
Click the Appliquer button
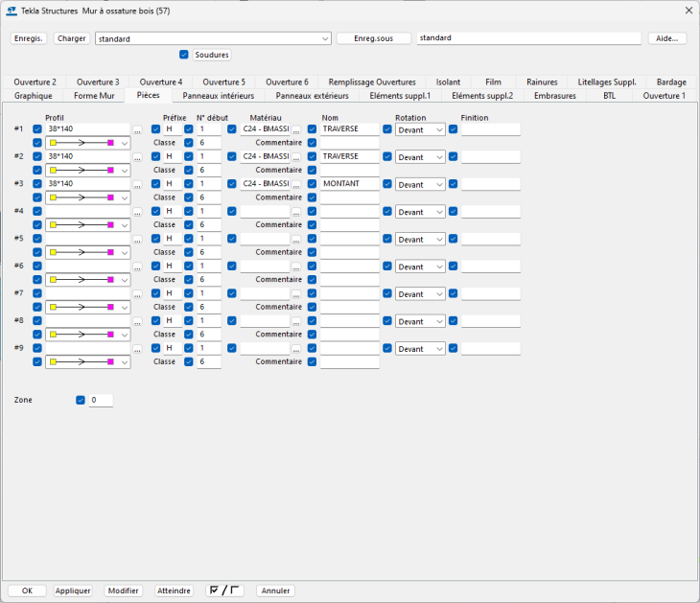click(73, 591)
